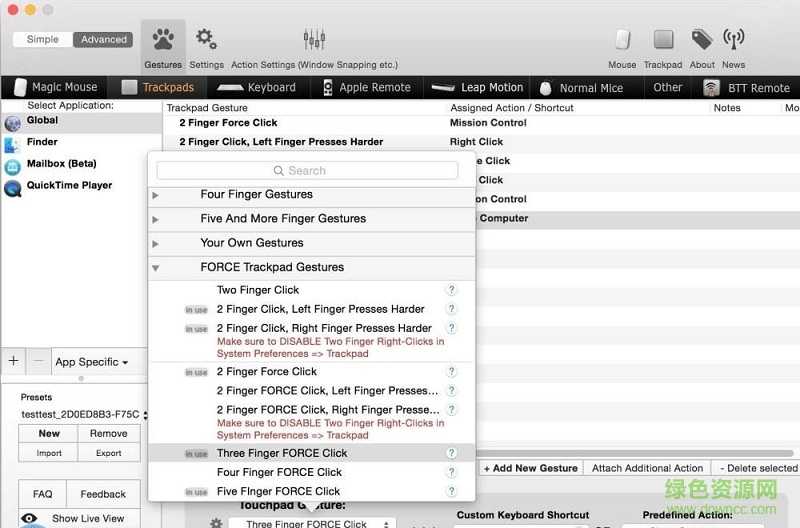Click help icon for 2 Finger Force Click

pyautogui.click(x=451, y=371)
